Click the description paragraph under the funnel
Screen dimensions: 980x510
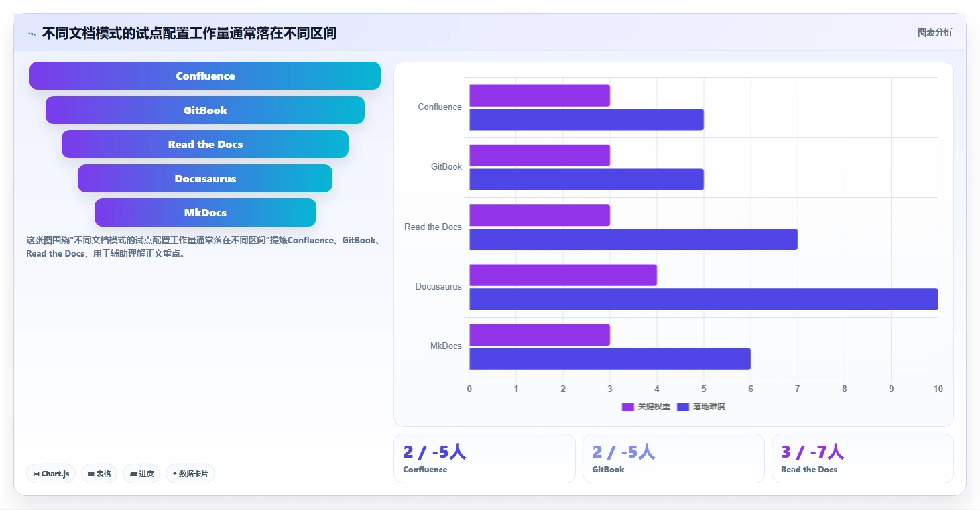204,247
